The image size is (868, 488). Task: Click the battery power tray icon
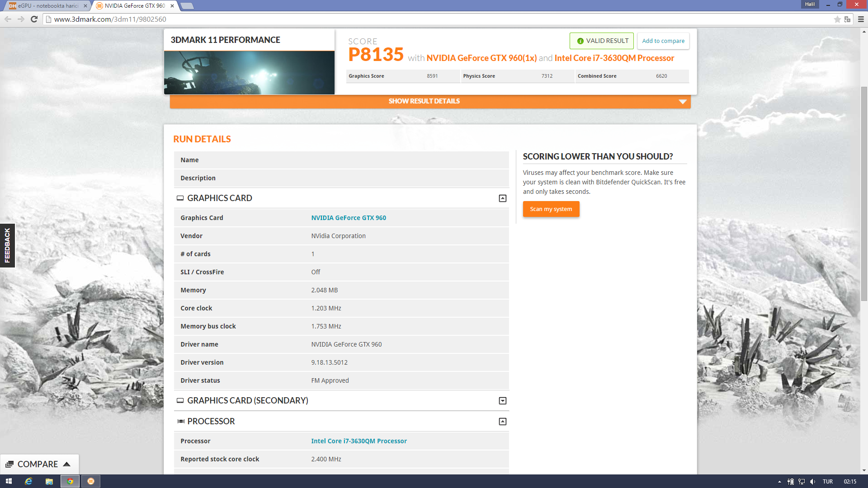tap(791, 482)
